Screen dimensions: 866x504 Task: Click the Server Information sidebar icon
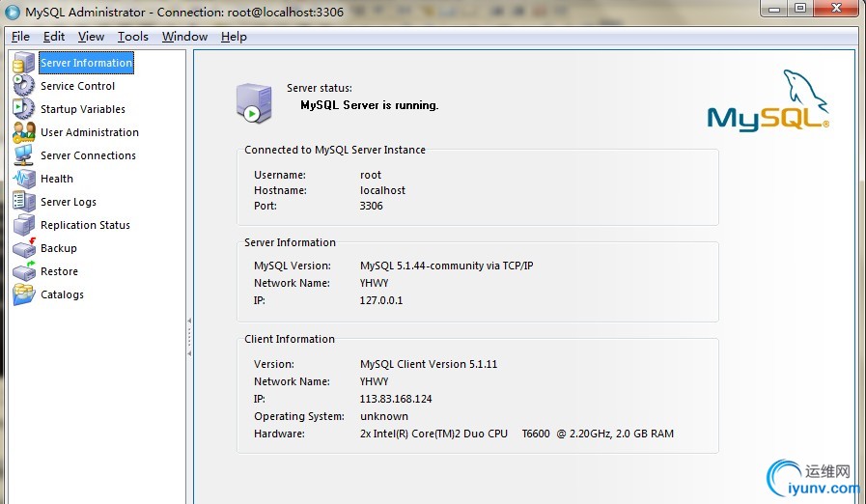(x=24, y=63)
